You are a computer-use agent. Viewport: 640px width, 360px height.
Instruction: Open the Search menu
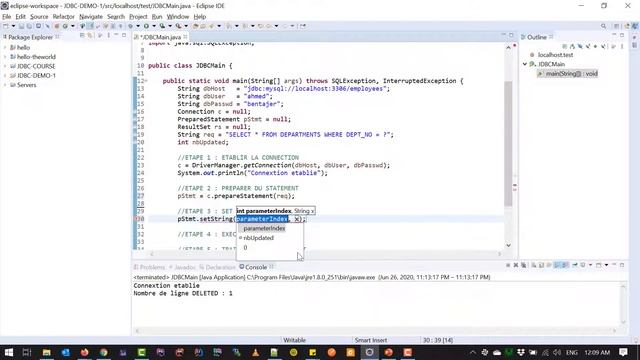(x=116, y=17)
